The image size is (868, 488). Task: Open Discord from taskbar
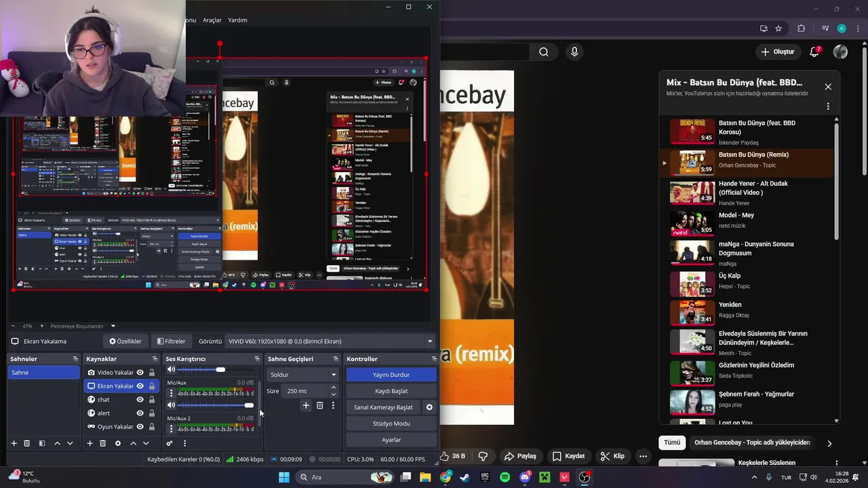click(524, 477)
